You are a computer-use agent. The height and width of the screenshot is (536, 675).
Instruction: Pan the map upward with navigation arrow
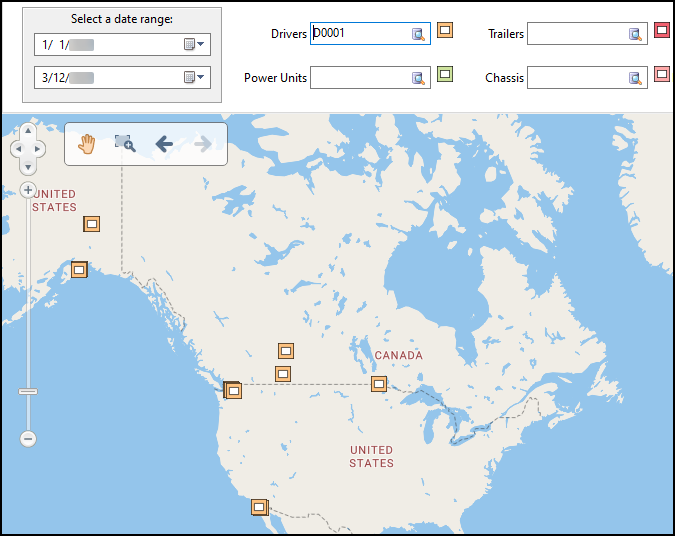pos(28,130)
